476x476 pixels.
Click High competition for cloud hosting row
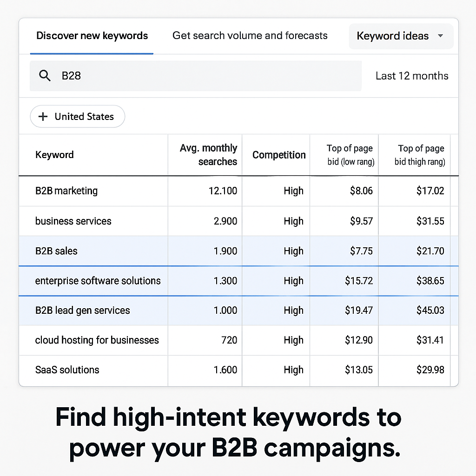[x=294, y=340]
